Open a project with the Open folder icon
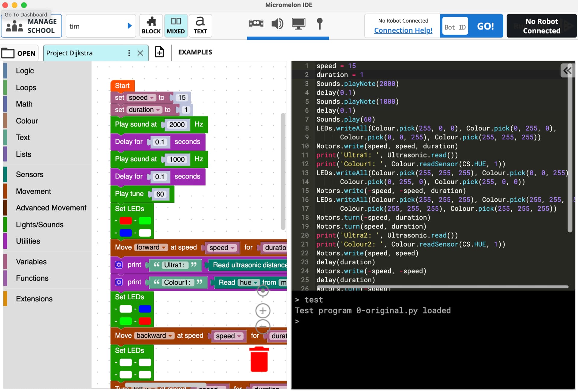This screenshot has width=578, height=392. (x=19, y=53)
